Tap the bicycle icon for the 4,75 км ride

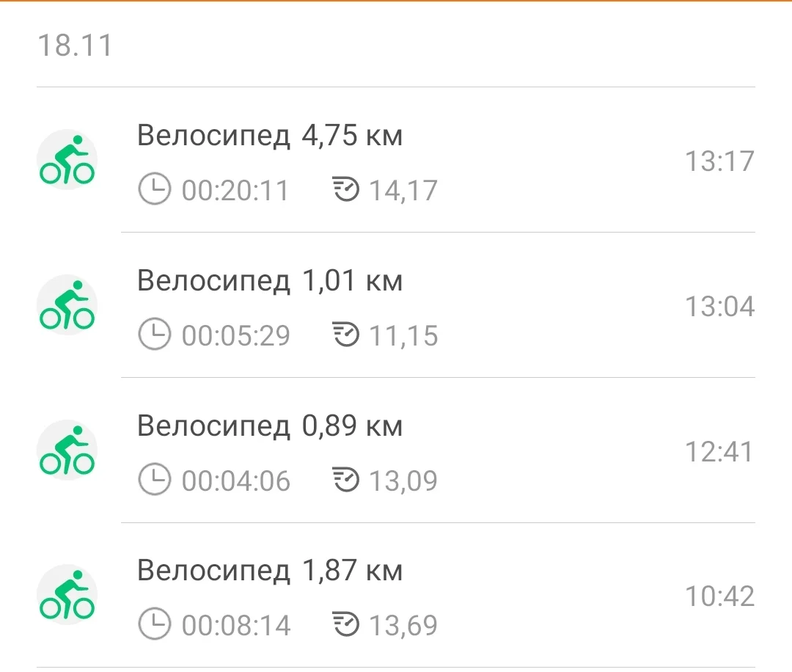[67, 160]
